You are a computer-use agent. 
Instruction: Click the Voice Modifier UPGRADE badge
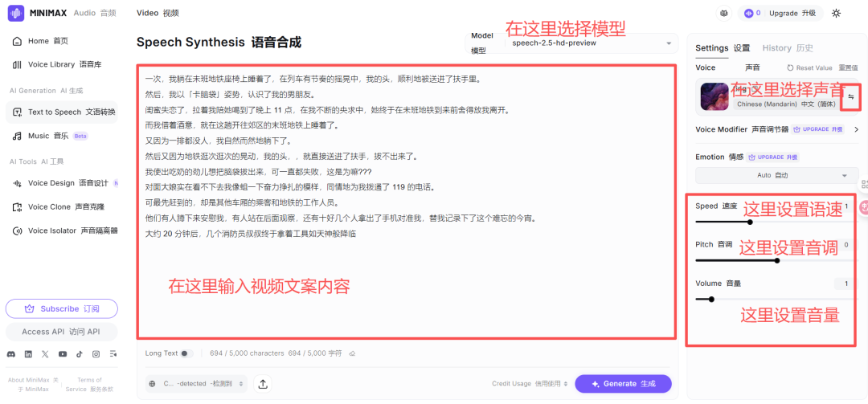coord(819,129)
